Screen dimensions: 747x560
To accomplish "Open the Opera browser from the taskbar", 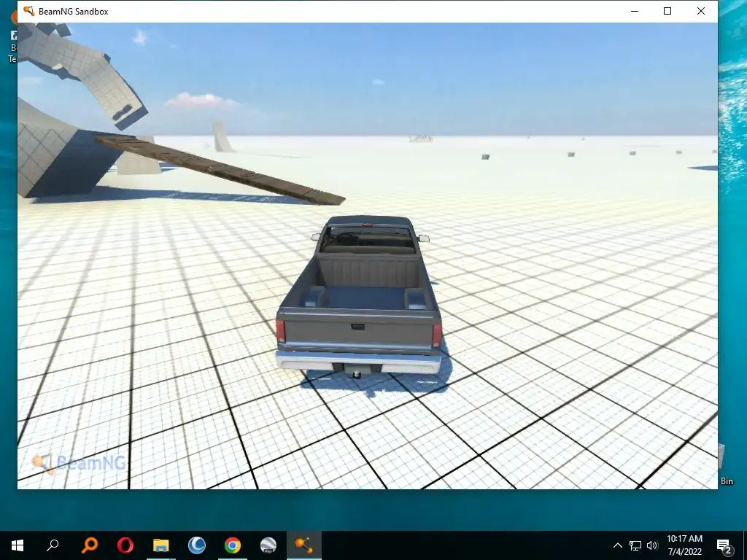I will 125,545.
